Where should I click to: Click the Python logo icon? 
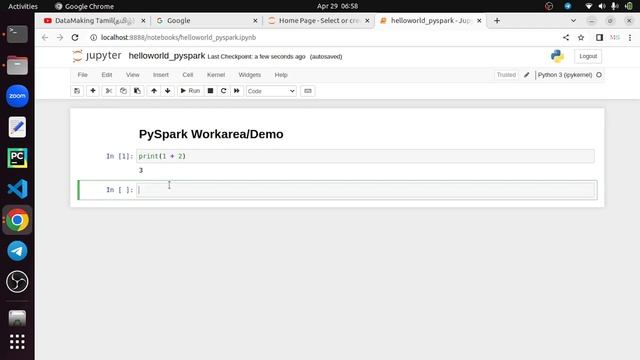pos(557,56)
